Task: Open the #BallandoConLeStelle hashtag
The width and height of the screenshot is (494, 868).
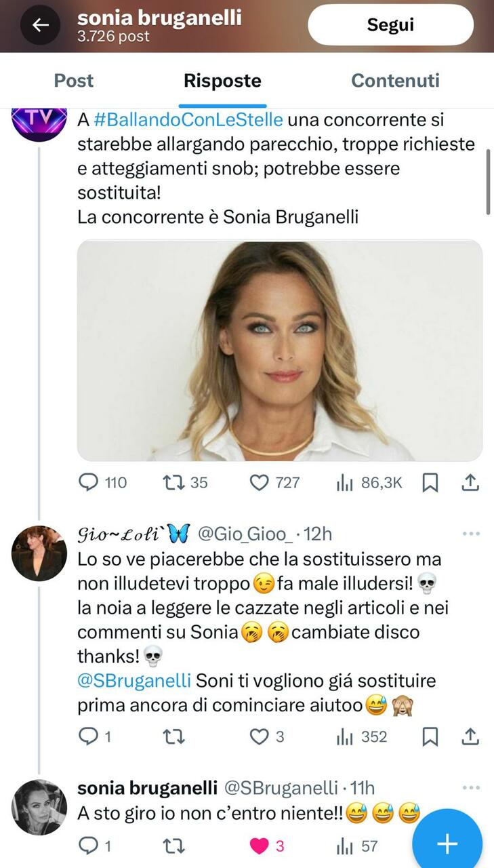Action: [187, 120]
